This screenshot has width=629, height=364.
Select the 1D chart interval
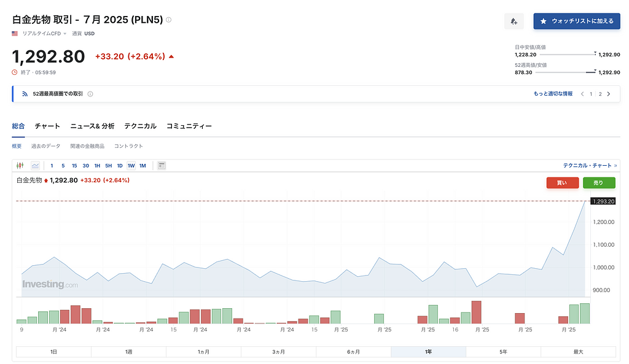point(120,166)
